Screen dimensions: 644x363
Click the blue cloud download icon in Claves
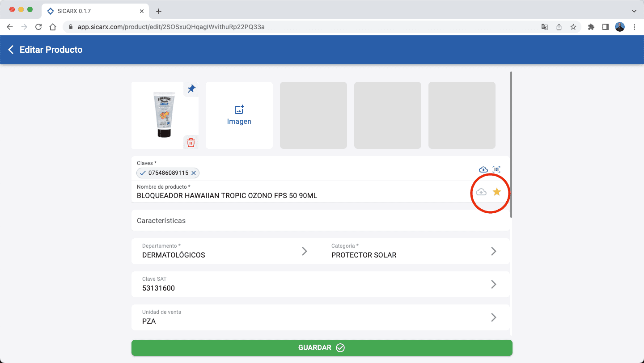483,169
